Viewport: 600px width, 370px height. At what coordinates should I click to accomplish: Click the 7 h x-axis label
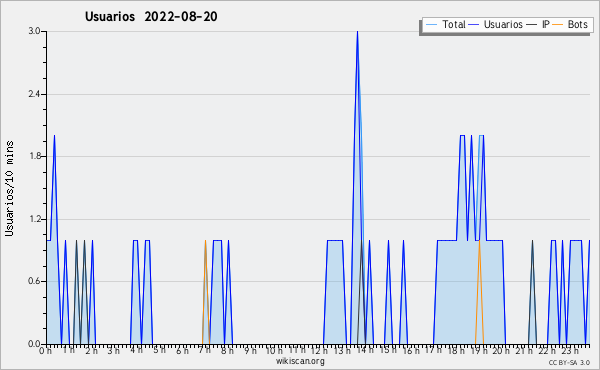205,350
